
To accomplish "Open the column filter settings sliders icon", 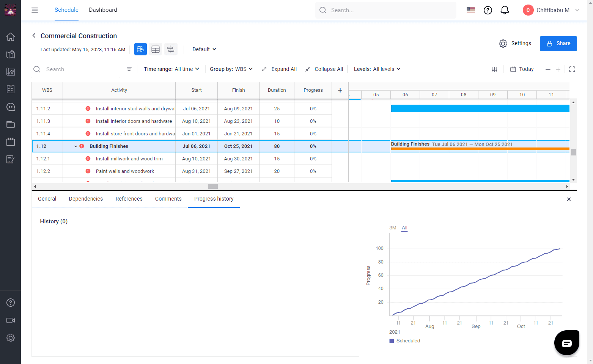I will pyautogui.click(x=494, y=69).
